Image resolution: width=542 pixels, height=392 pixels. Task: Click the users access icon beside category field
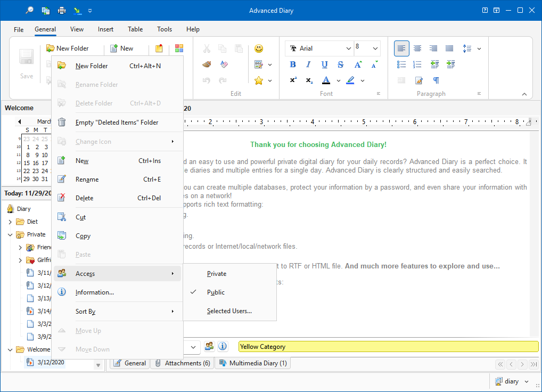[209, 346]
